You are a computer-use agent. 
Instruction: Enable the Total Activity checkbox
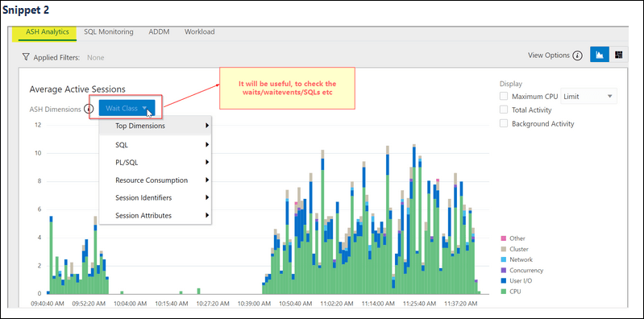[x=504, y=110]
